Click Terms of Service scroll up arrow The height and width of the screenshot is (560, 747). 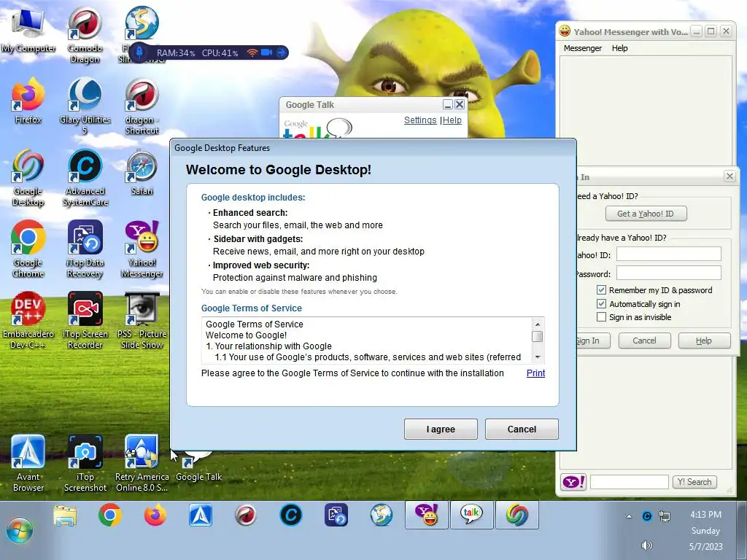(x=538, y=324)
